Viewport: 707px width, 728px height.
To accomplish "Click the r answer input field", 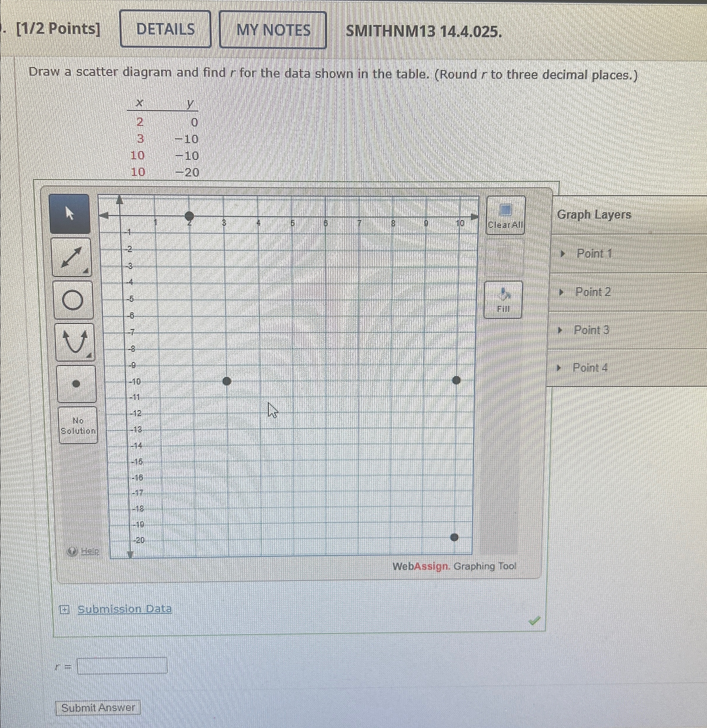I will click(122, 666).
